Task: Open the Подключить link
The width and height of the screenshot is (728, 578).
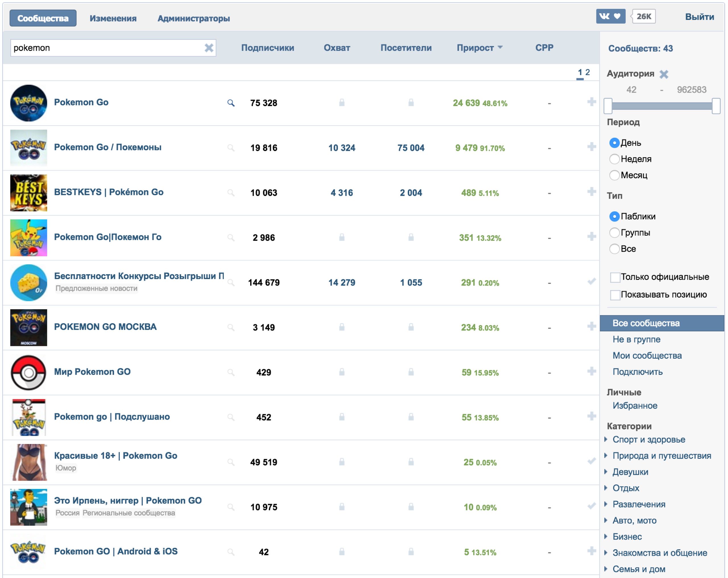Action: coord(638,371)
